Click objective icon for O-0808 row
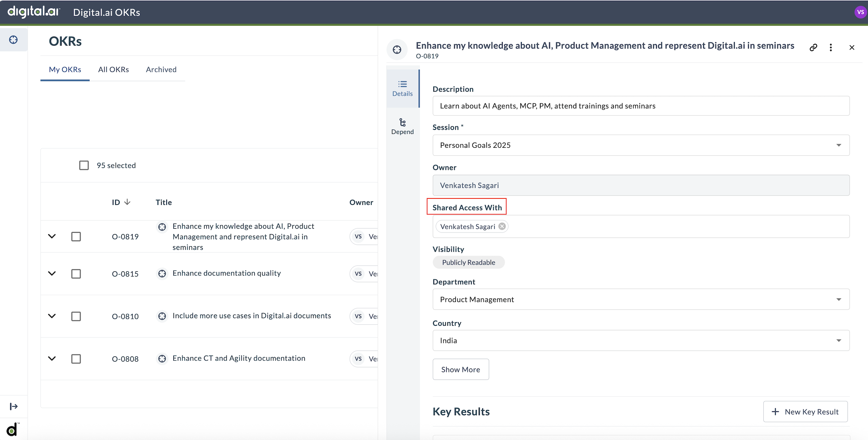The width and height of the screenshot is (868, 440). 162,359
